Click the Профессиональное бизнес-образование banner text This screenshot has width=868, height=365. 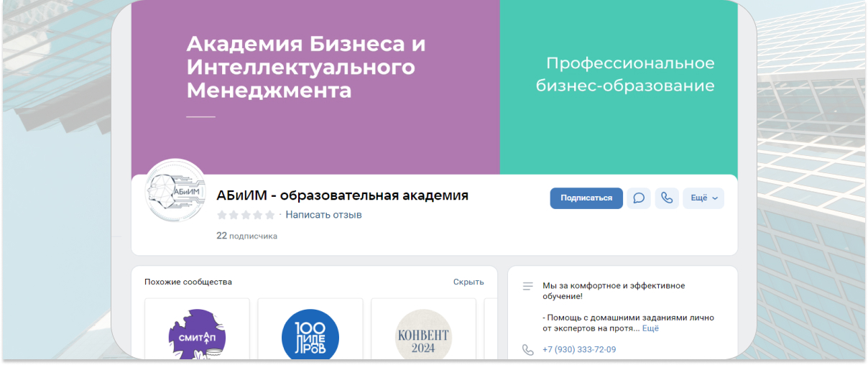point(625,75)
